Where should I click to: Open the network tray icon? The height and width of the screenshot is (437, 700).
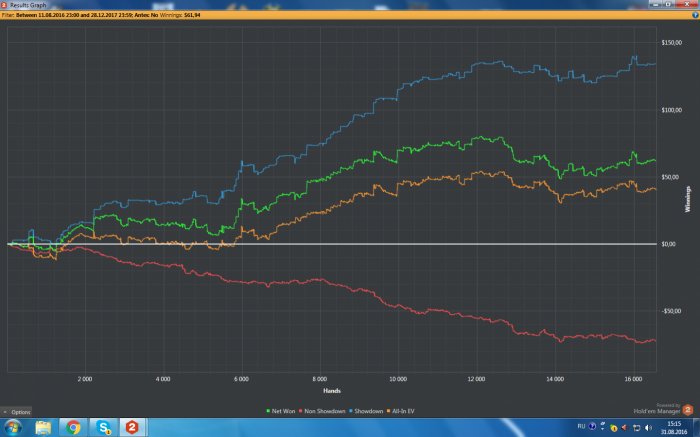tap(637, 428)
